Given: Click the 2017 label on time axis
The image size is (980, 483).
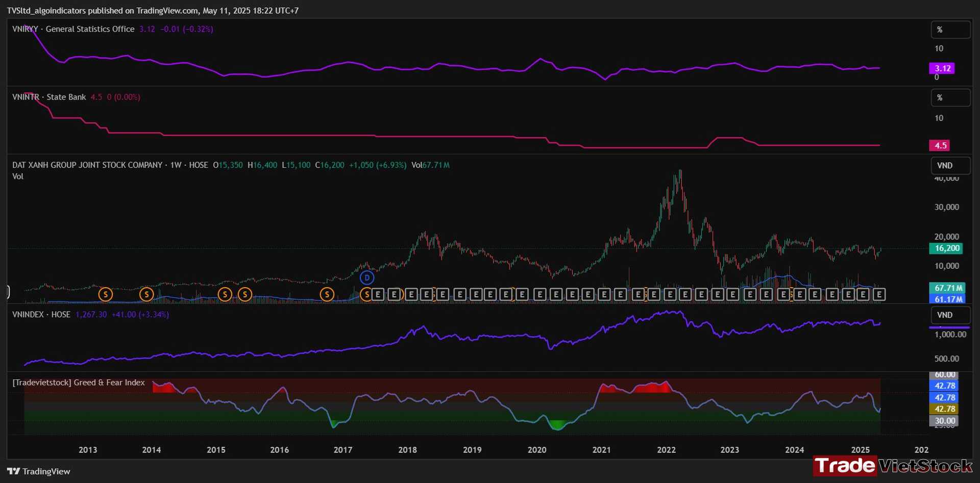Looking at the screenshot, I should pyautogui.click(x=343, y=450).
